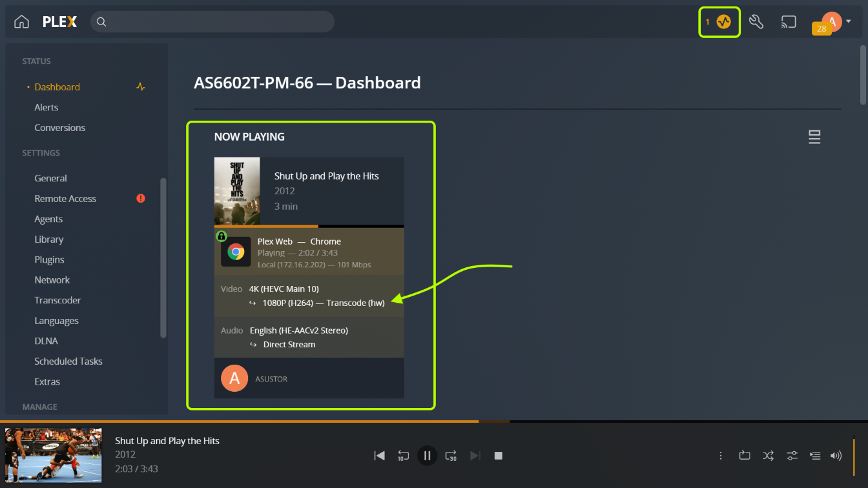868x488 pixels.
Task: Adjust the vertical volume slider
Action: tap(854, 456)
